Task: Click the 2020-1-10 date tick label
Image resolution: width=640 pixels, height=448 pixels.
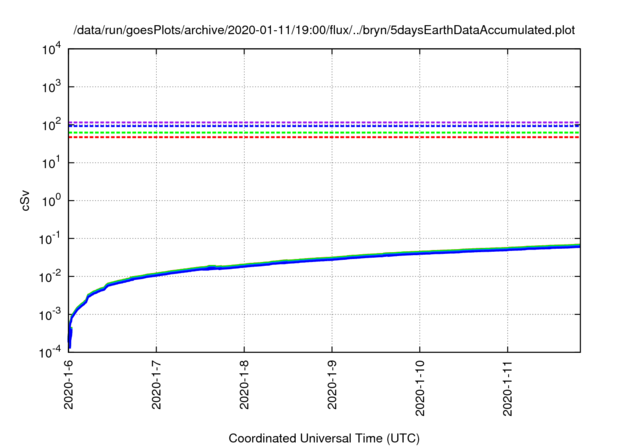Action: (x=420, y=388)
